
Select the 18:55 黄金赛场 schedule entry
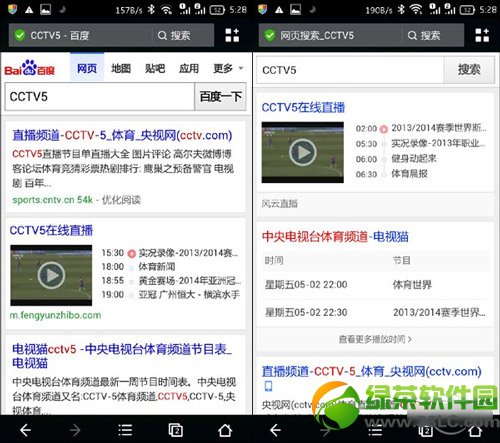click(x=171, y=281)
